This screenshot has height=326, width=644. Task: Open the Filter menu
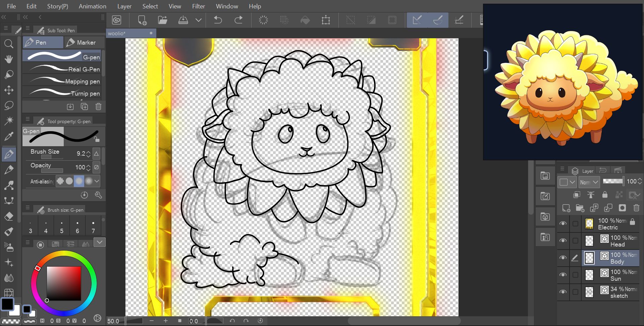(x=199, y=6)
